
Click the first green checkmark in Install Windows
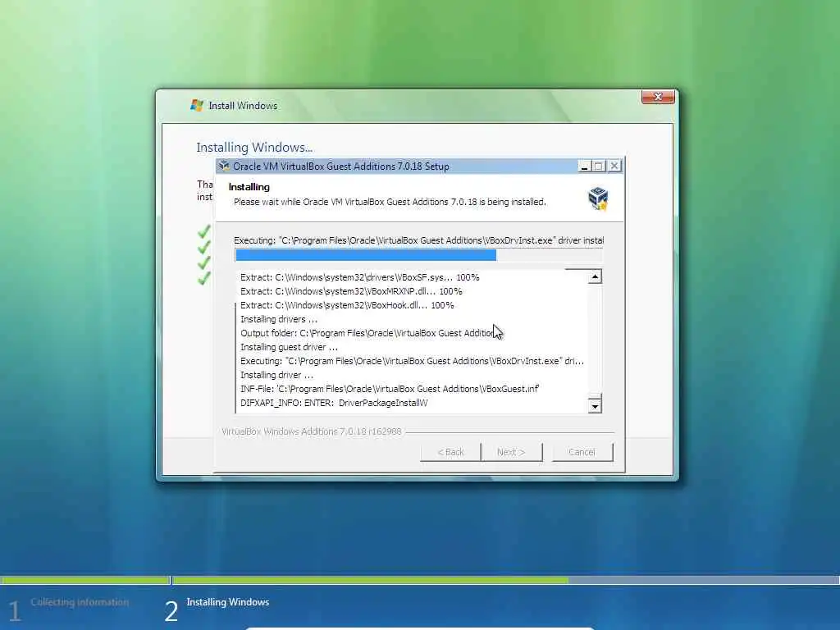[x=203, y=232]
